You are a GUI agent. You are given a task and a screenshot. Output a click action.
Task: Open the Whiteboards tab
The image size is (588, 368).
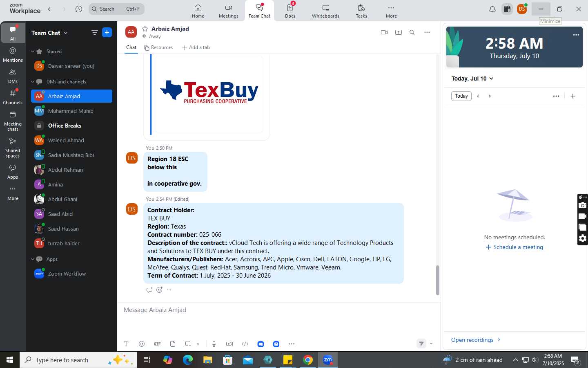click(325, 11)
